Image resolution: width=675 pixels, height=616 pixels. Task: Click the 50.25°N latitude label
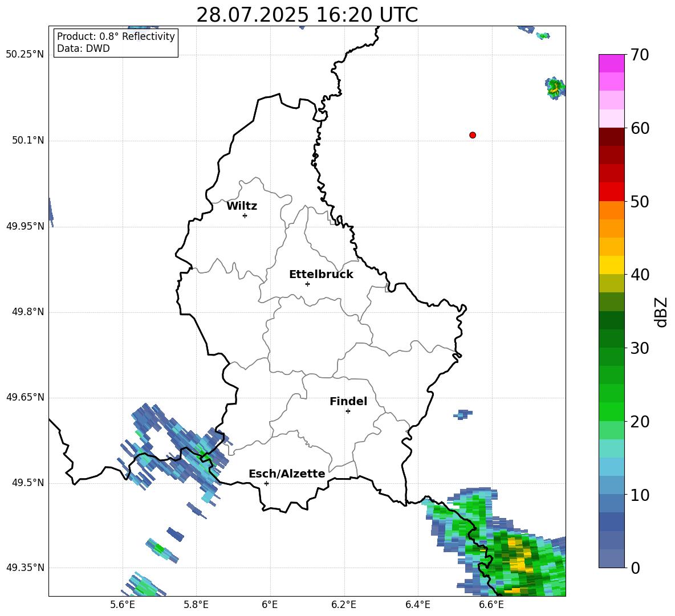(x=25, y=55)
